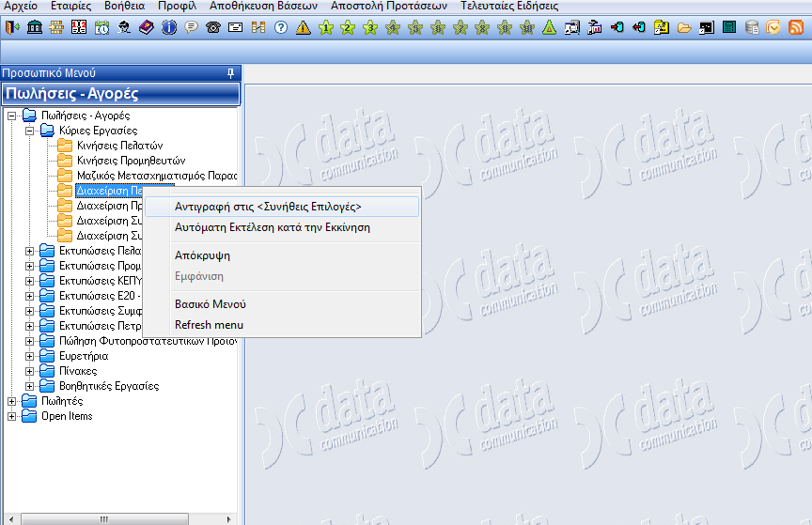The height and width of the screenshot is (525, 812).
Task: Click the envelope message icon
Action: tap(236, 27)
